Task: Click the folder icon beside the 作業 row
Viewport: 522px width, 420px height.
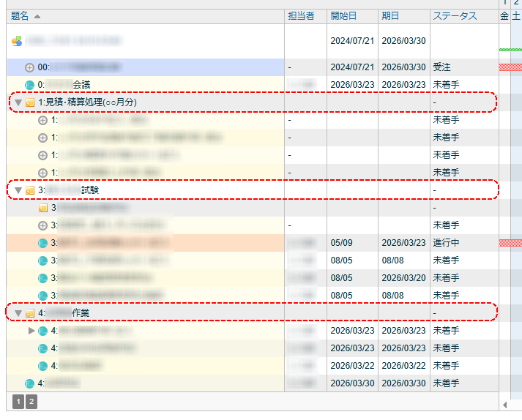Action: (30, 313)
